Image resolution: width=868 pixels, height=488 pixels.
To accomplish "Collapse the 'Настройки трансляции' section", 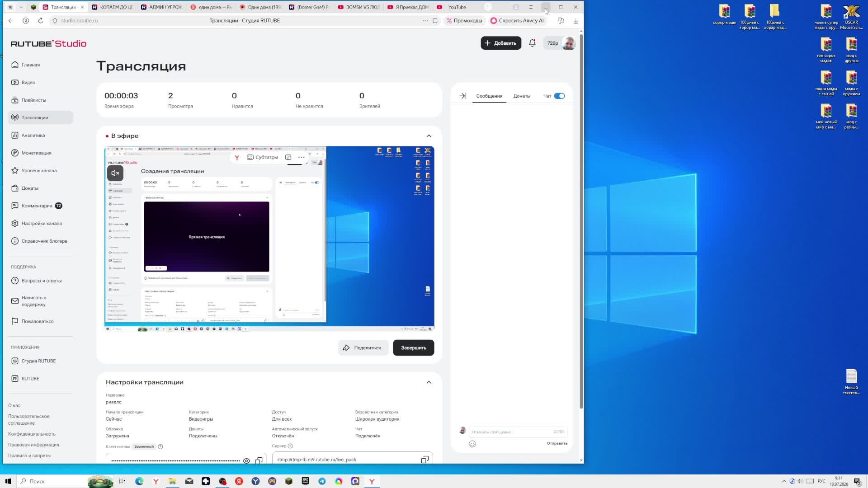I will [x=429, y=382].
